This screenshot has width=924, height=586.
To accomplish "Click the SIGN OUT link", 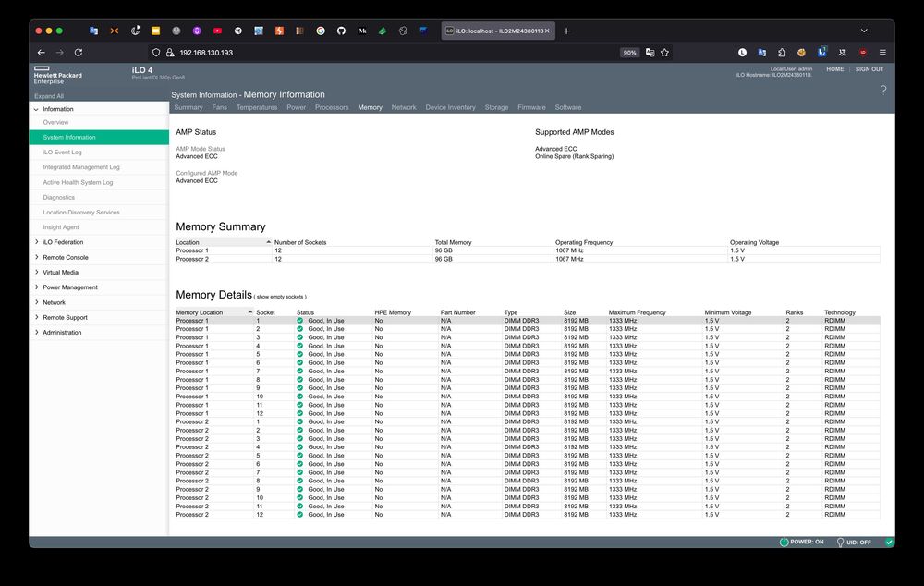I will click(869, 69).
